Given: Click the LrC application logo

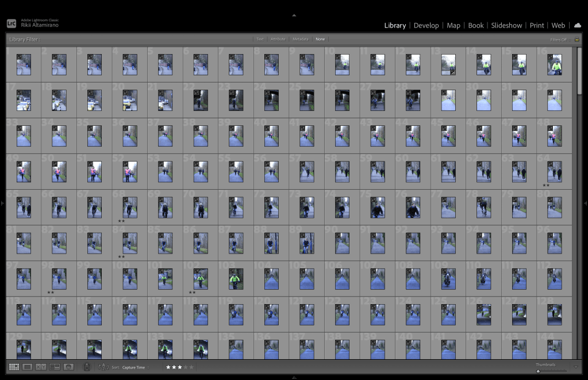Looking at the screenshot, I should tap(11, 24).
